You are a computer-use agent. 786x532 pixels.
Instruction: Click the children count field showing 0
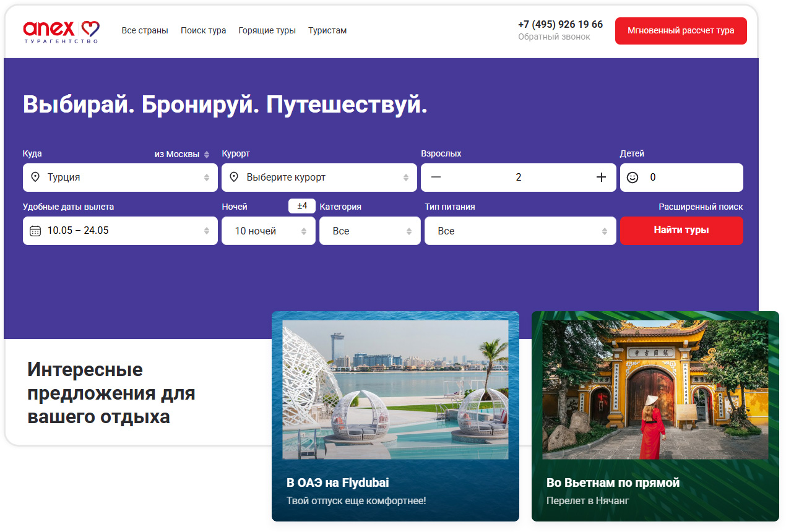(681, 178)
